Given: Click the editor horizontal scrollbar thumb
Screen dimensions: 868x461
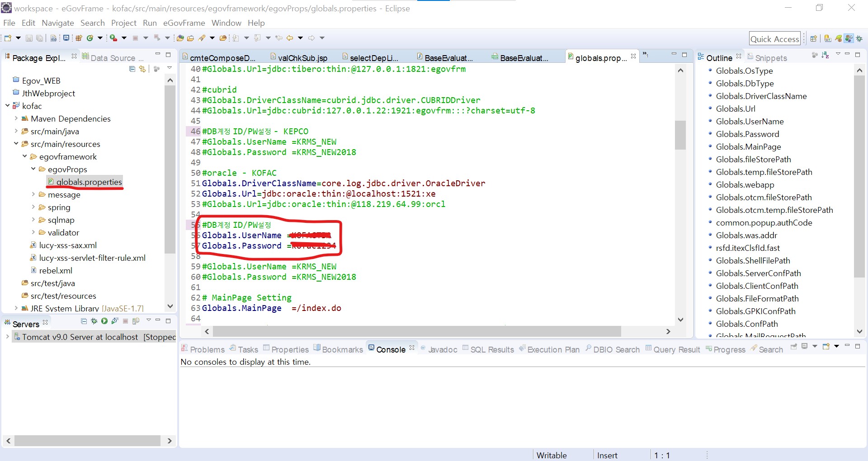Looking at the screenshot, I should coord(417,331).
